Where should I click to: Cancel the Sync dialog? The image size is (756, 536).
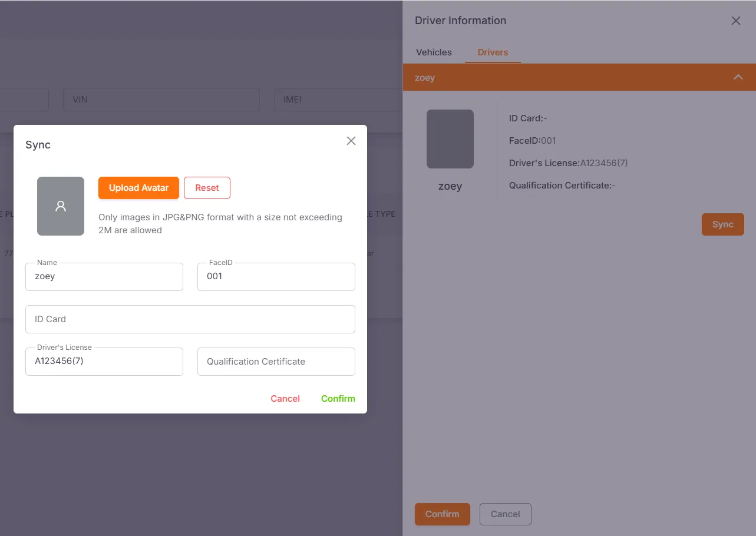[285, 399]
